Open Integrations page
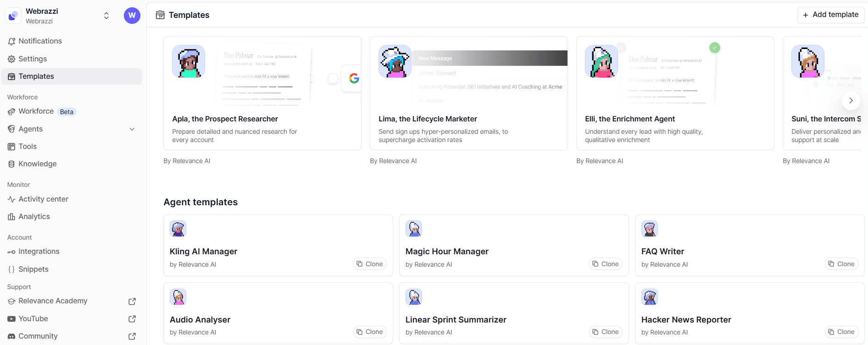The height and width of the screenshot is (345, 868). tap(72, 252)
